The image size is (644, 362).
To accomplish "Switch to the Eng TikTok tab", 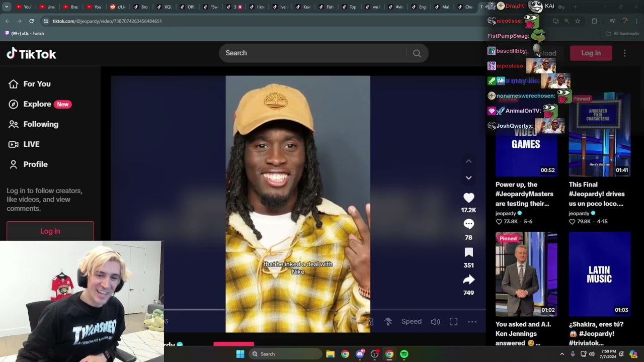I will coord(419,7).
